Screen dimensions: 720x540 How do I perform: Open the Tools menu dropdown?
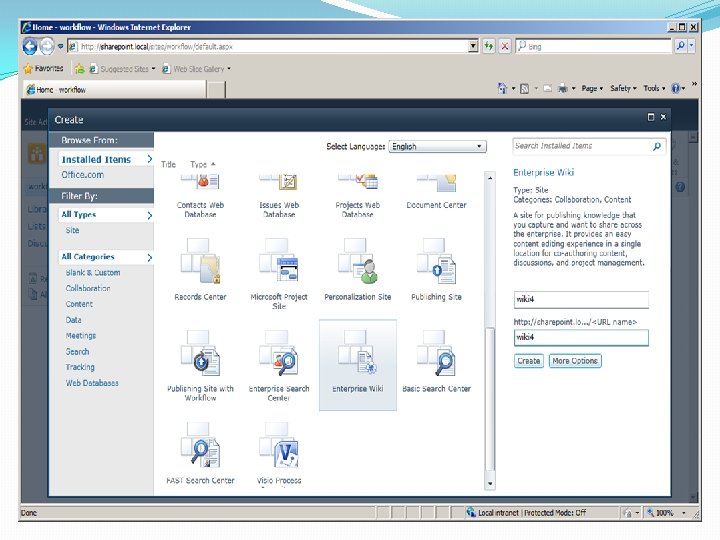654,88
